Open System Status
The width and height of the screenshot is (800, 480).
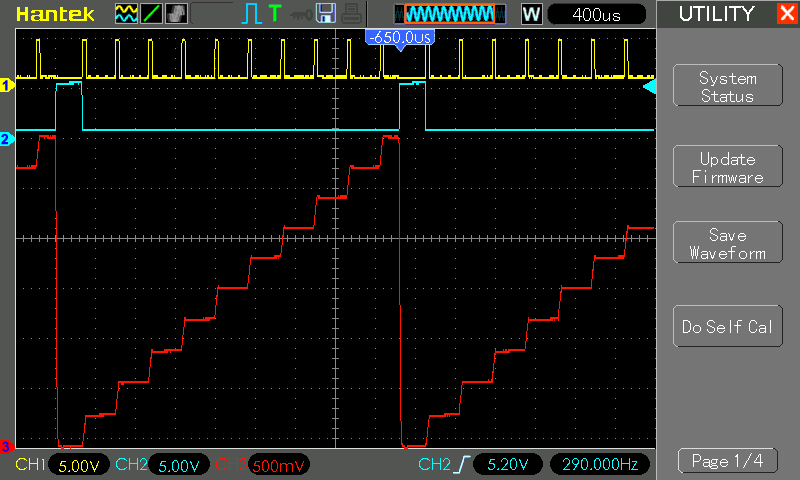pyautogui.click(x=727, y=87)
